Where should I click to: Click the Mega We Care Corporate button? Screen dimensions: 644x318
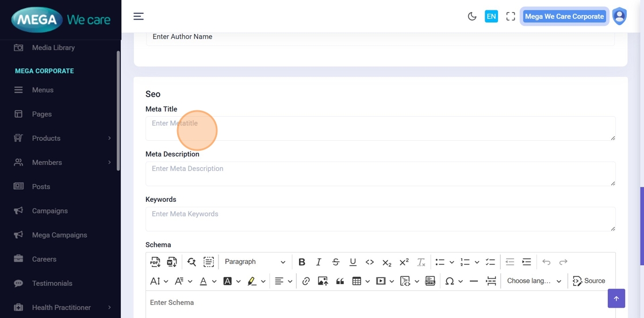[x=564, y=17]
